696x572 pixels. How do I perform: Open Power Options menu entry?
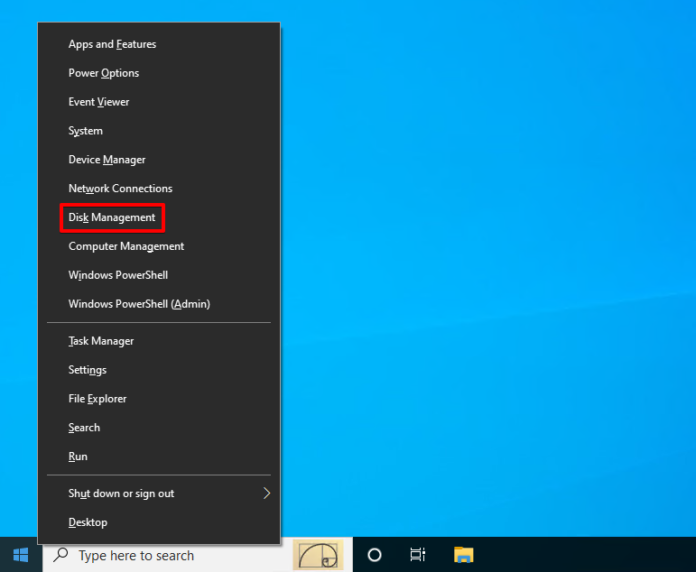103,73
